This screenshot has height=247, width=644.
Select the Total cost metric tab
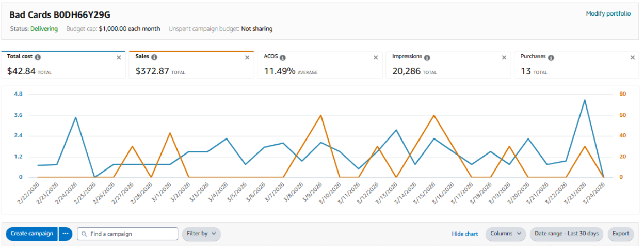pyautogui.click(x=62, y=67)
